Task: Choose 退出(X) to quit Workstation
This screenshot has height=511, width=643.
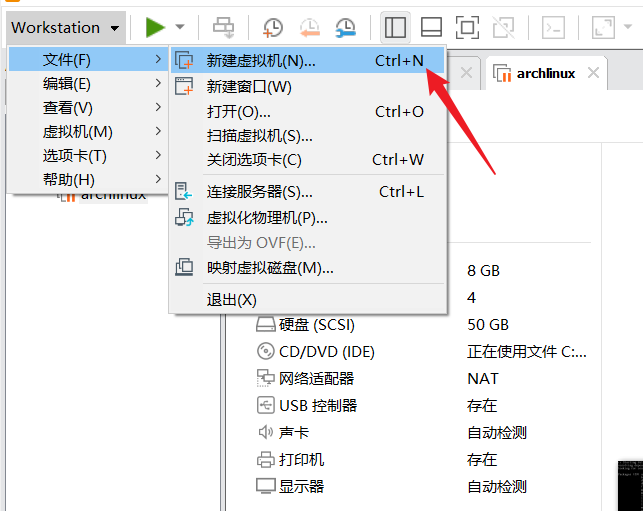Action: click(x=231, y=299)
